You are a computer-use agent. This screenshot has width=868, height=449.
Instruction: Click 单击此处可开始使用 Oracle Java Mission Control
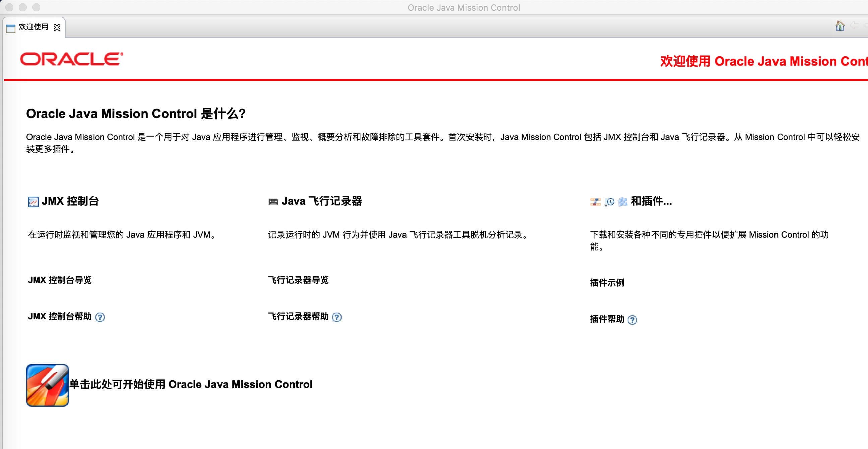191,385
